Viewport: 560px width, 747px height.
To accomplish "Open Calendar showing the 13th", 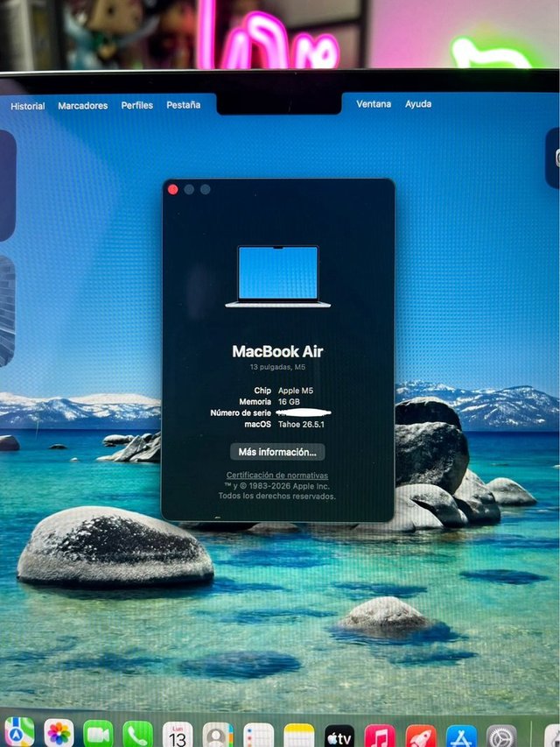I will click(x=177, y=735).
